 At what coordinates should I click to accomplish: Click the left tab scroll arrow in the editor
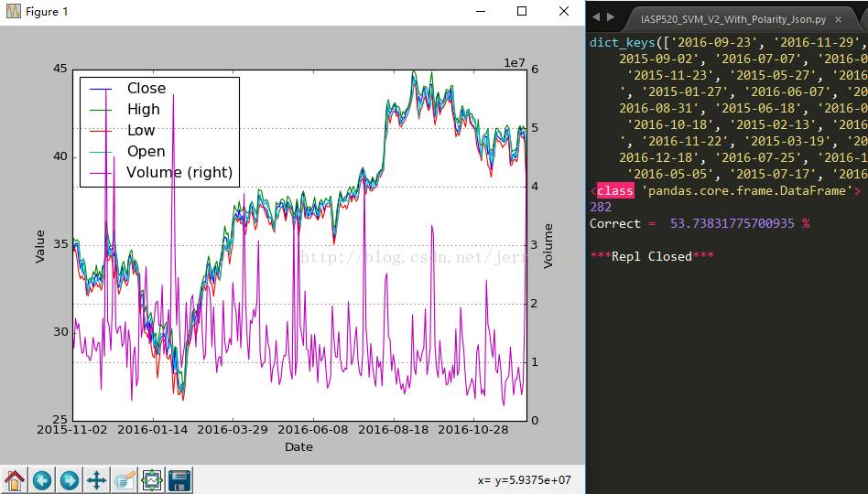pos(596,17)
